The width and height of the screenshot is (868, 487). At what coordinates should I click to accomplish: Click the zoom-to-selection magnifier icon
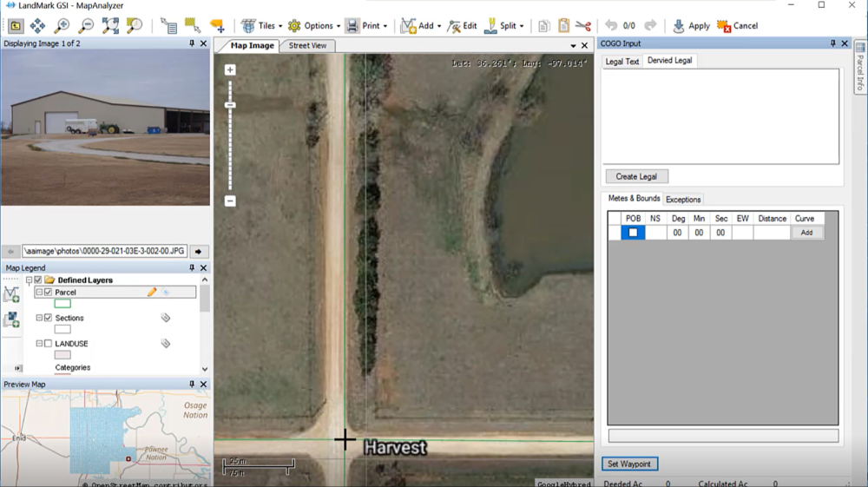click(134, 25)
